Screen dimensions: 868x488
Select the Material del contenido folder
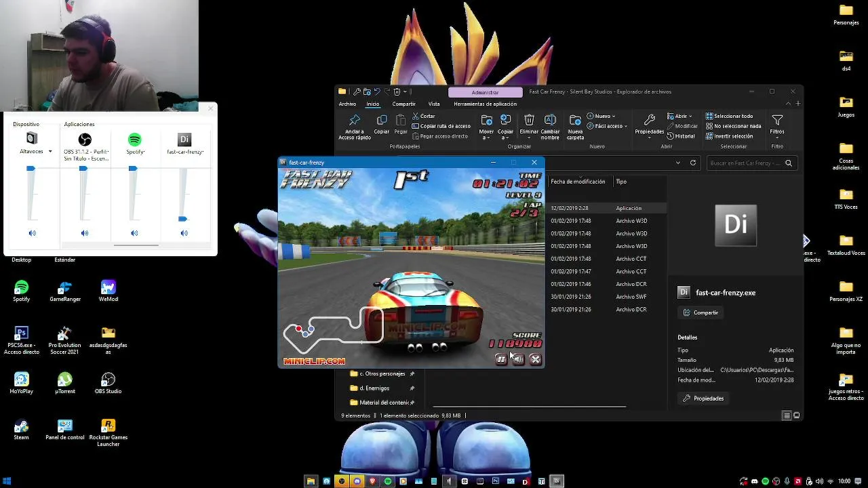[382, 403]
